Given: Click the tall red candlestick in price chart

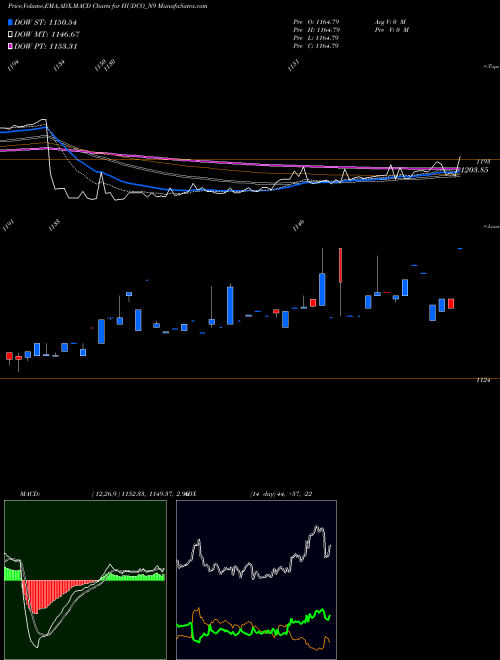Looking at the screenshot, I should click(340, 265).
